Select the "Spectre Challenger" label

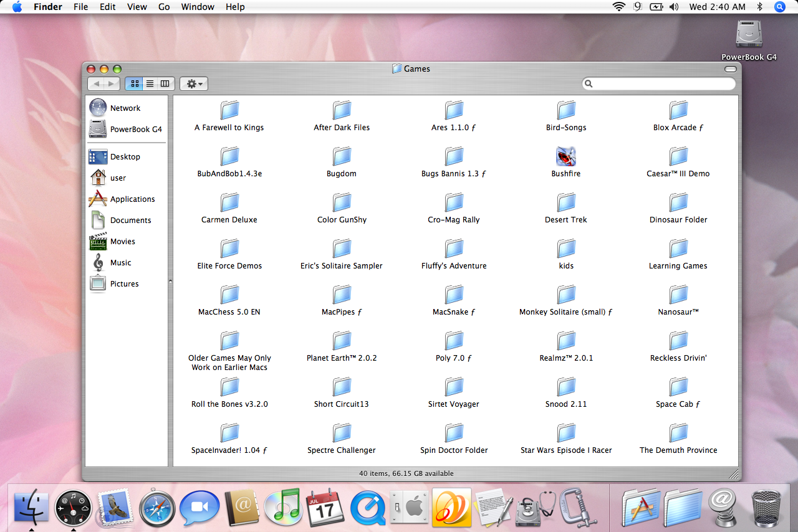[x=342, y=450]
